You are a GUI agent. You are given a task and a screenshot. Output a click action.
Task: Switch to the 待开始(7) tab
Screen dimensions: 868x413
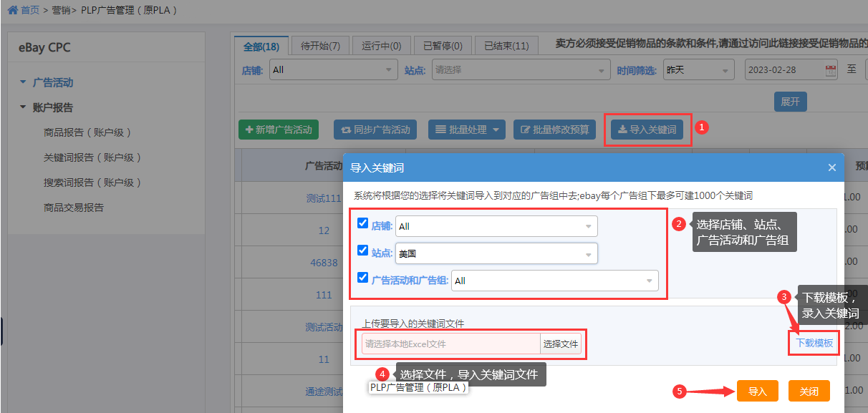320,46
